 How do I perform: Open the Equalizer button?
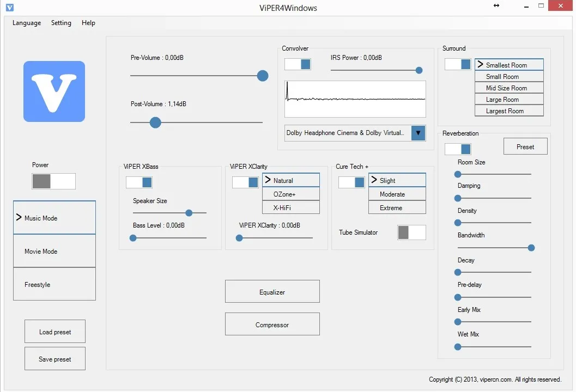(x=272, y=292)
